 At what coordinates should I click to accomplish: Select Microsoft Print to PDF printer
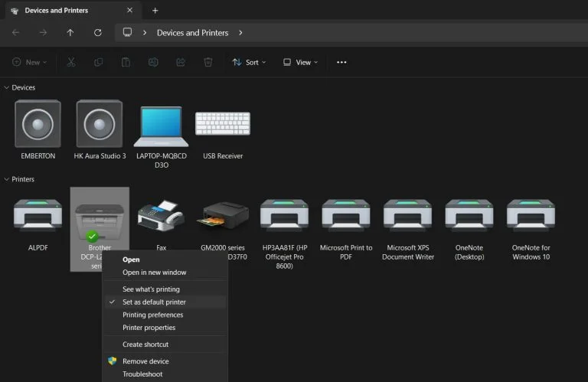coord(346,229)
